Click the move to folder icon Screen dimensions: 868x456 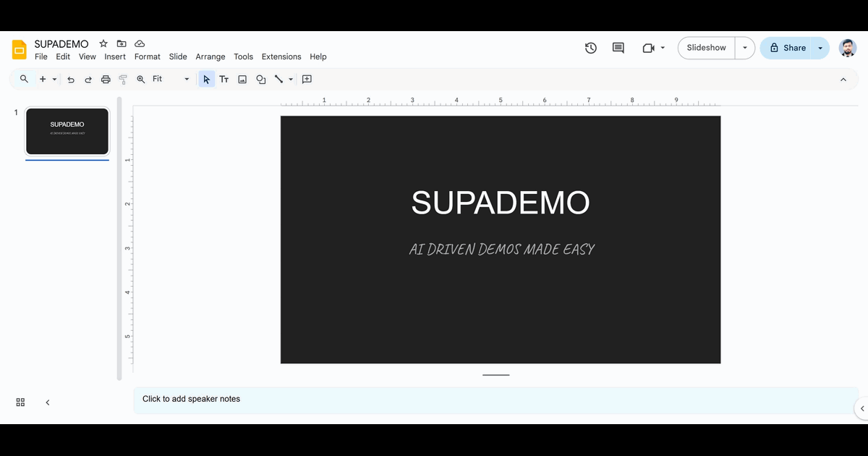(x=122, y=44)
